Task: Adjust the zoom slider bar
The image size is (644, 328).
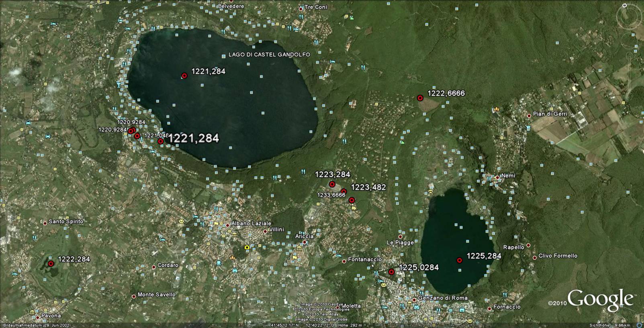Action: click(x=630, y=76)
